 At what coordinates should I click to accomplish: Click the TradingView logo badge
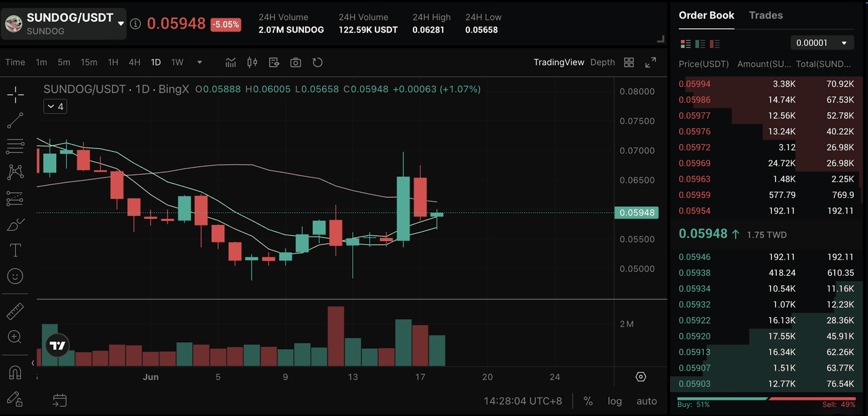click(58, 346)
